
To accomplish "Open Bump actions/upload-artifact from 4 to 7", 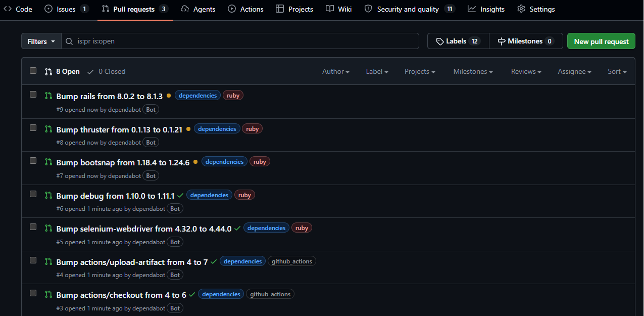I will click(x=132, y=262).
